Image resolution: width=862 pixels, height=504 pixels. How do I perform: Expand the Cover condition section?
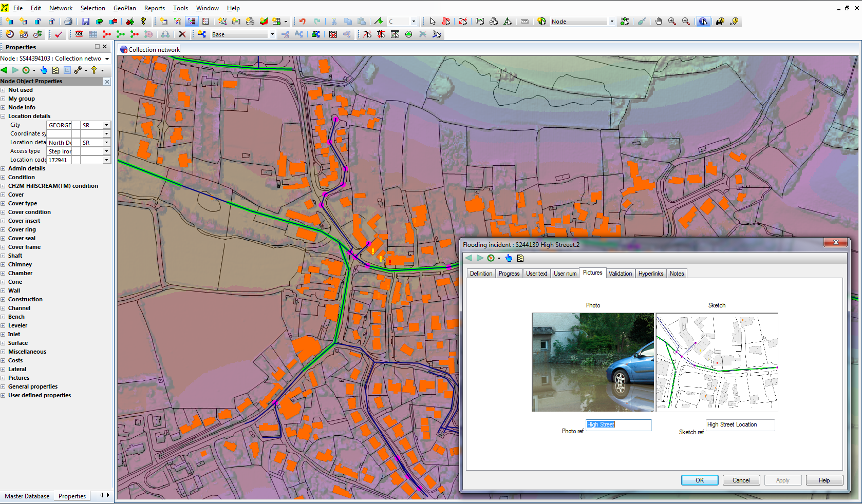coord(3,212)
